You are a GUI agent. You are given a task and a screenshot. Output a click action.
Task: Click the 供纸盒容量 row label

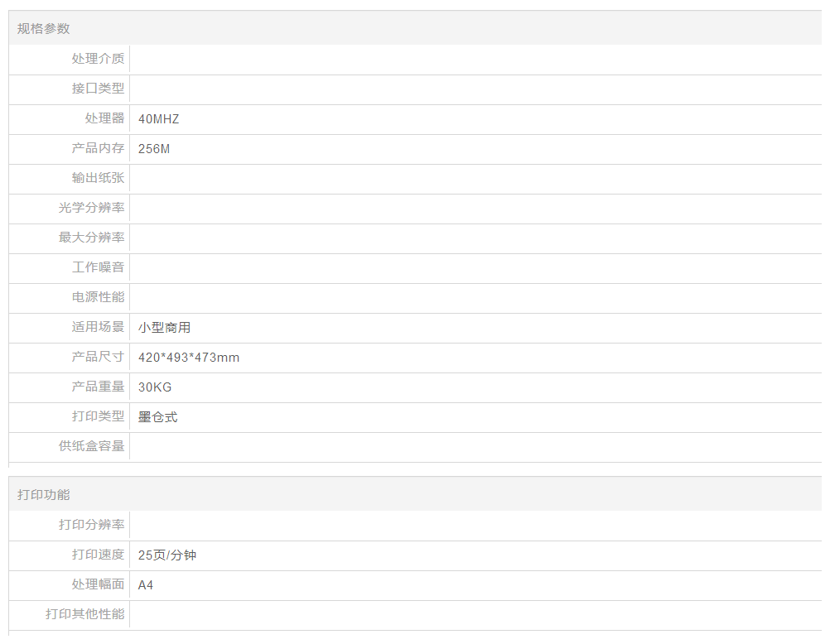(x=91, y=446)
